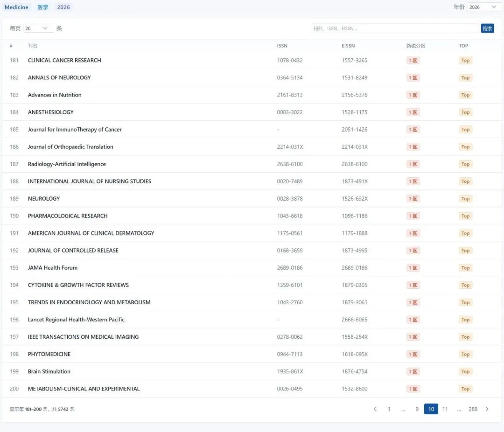The image size is (504, 432).
Task: Go to previous page using left chevron
Action: click(x=375, y=409)
